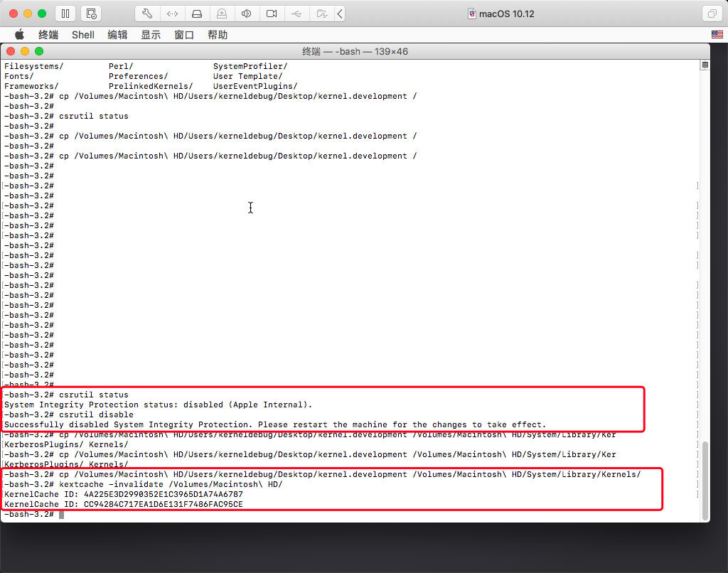The width and height of the screenshot is (728, 573).
Task: Open the 编辑 menu
Action: click(117, 35)
